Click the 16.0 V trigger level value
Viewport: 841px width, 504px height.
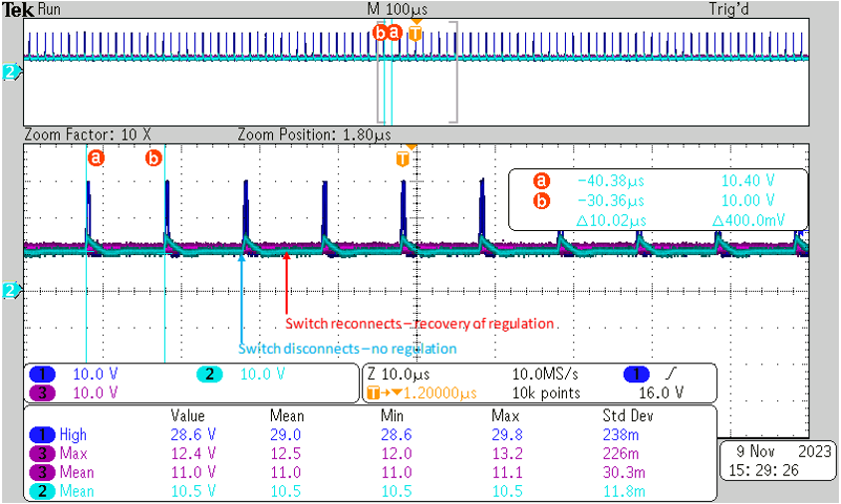678,392
